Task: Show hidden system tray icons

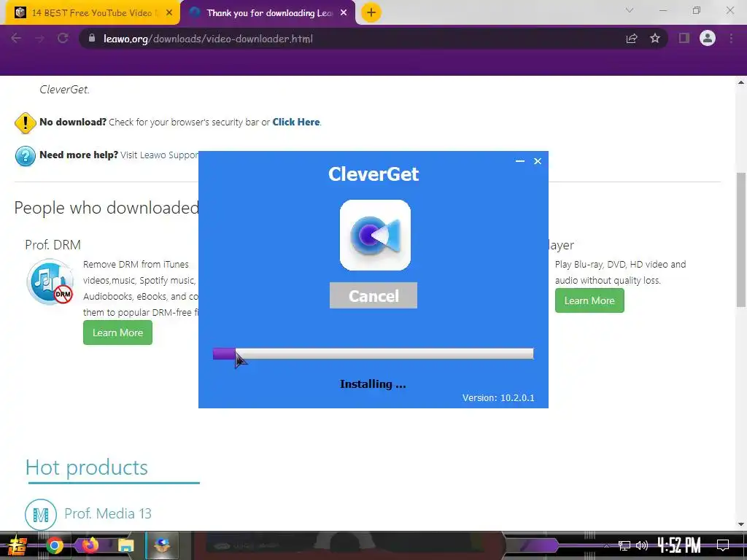Action: [x=606, y=545]
